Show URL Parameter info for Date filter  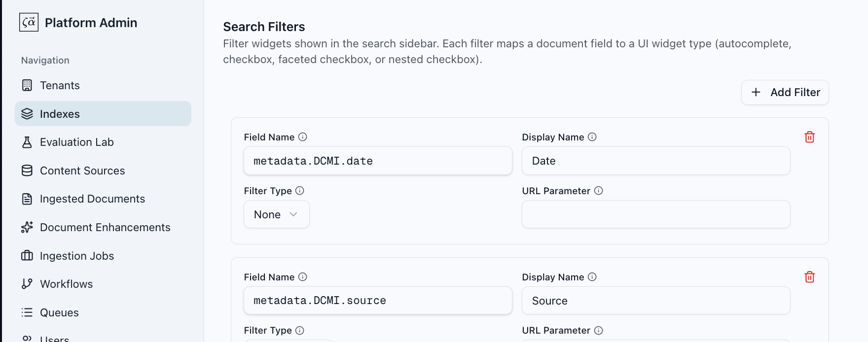pos(599,191)
